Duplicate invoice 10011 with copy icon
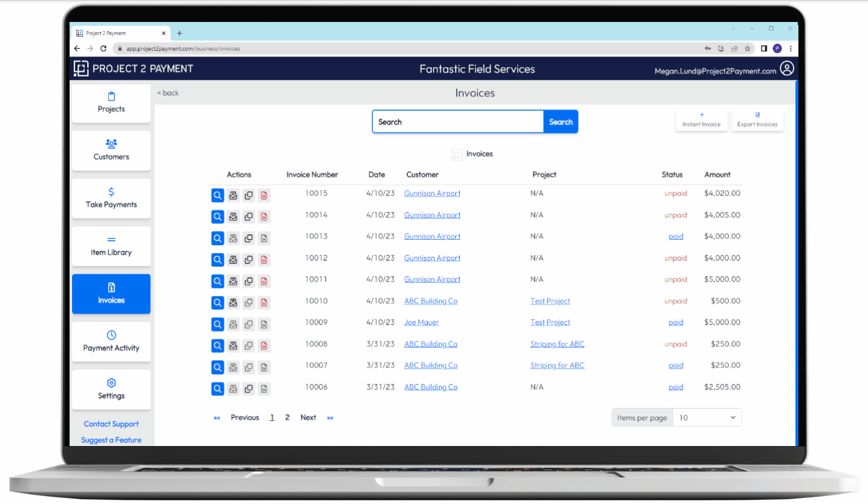Viewport: 868px width, 504px height. coord(248,281)
